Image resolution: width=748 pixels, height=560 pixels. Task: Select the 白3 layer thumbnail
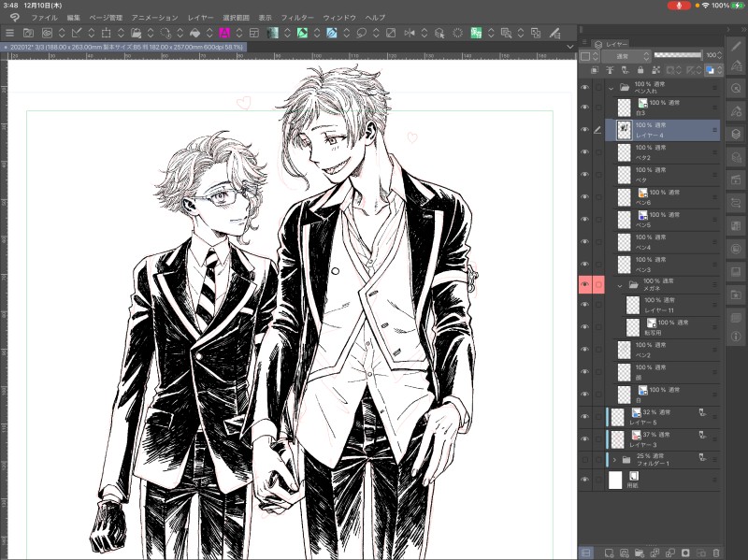pos(624,108)
